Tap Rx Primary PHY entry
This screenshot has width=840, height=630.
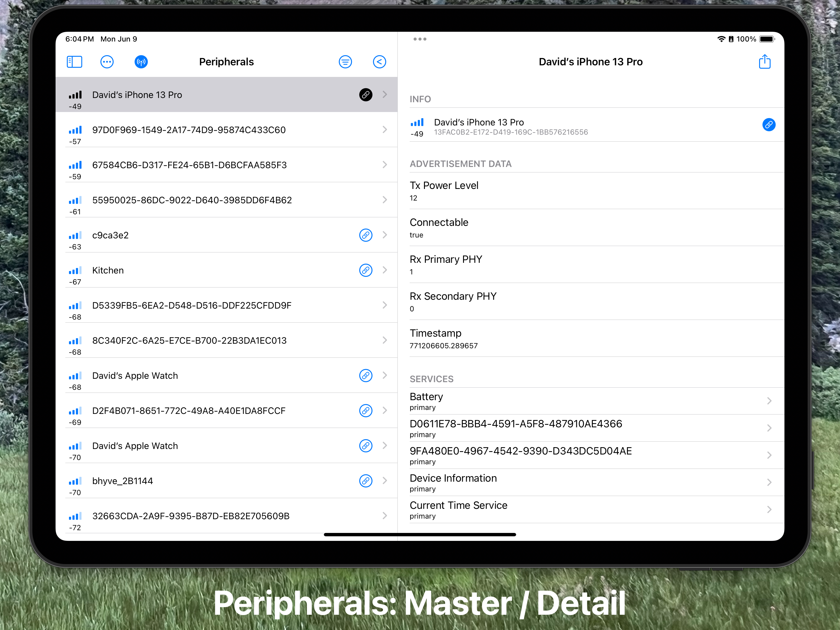coord(597,265)
